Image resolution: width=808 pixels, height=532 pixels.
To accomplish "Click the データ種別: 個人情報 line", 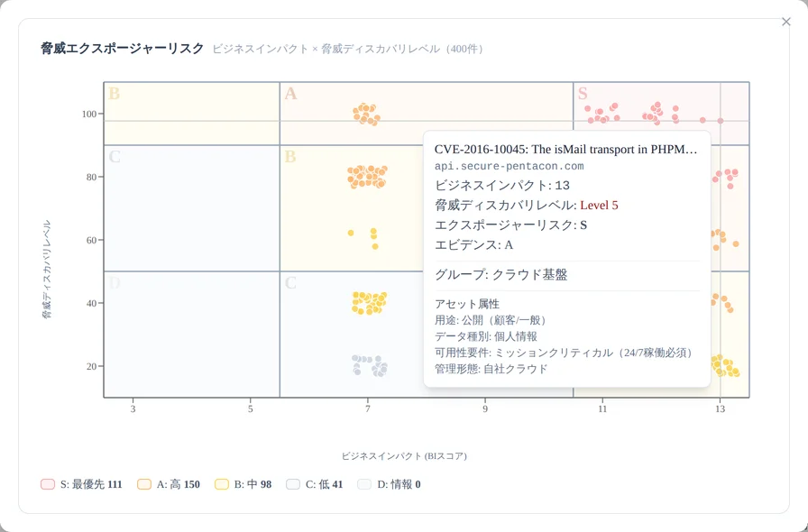I will click(486, 336).
